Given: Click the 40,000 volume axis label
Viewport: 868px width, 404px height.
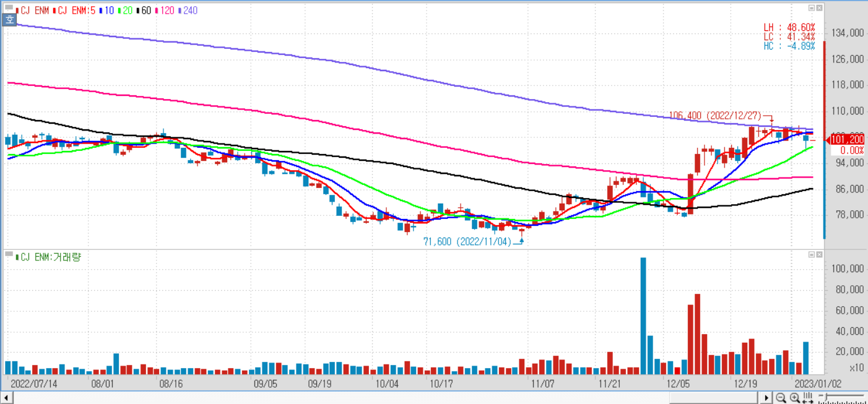Looking at the screenshot, I should (851, 331).
